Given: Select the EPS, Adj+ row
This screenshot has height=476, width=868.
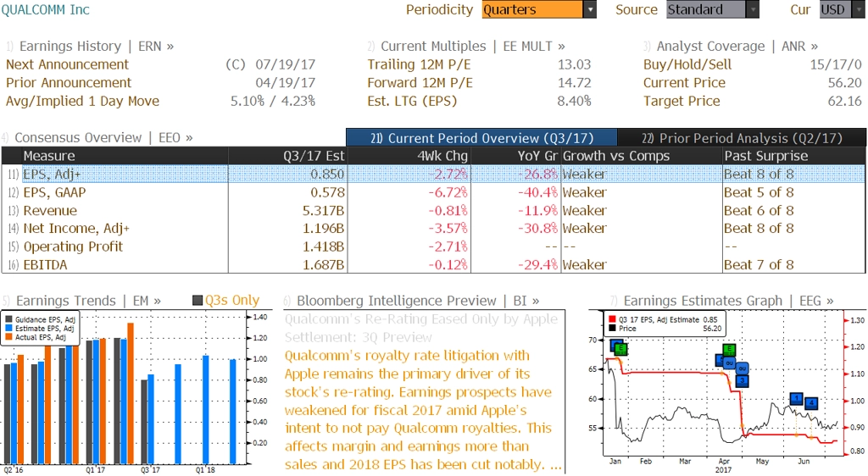Looking at the screenshot, I should click(x=433, y=174).
